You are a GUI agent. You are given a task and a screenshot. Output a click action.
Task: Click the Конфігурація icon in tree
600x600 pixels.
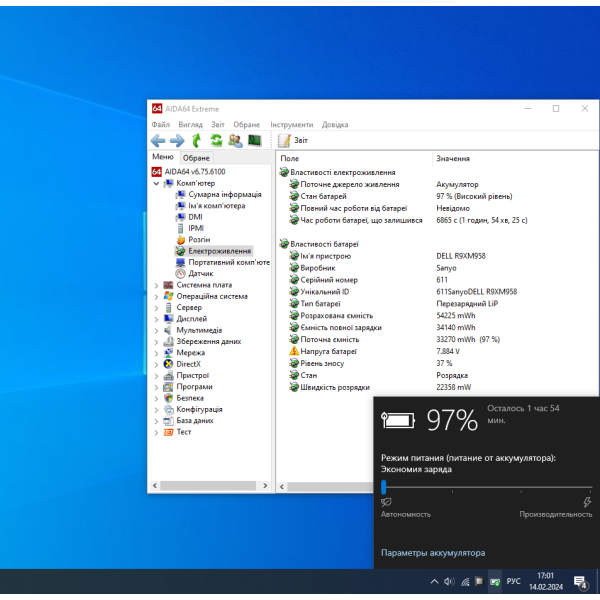[168, 409]
